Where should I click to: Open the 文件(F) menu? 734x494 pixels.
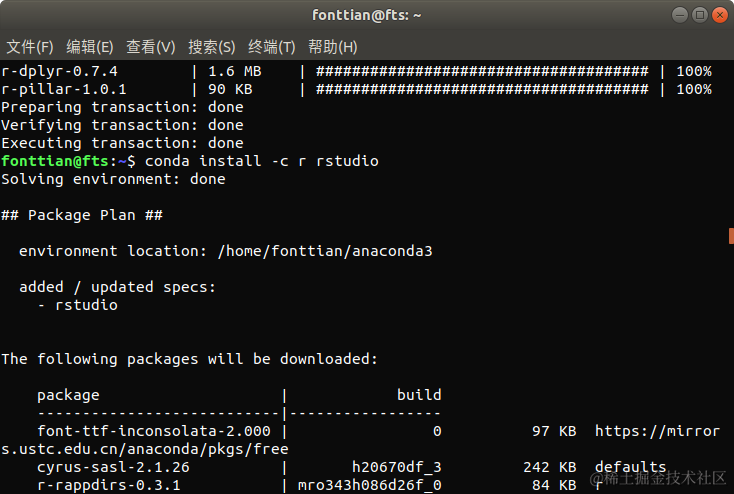[29, 47]
